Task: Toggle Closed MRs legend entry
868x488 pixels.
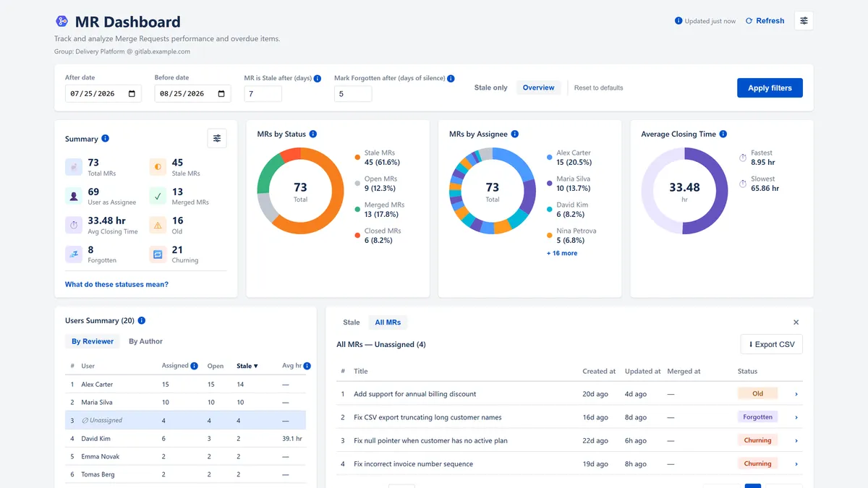Action: [378, 236]
